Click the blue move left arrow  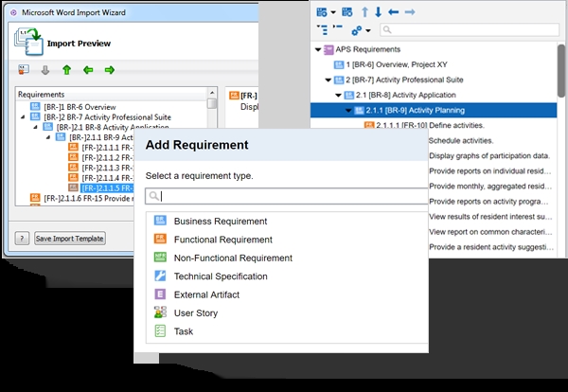coord(394,12)
